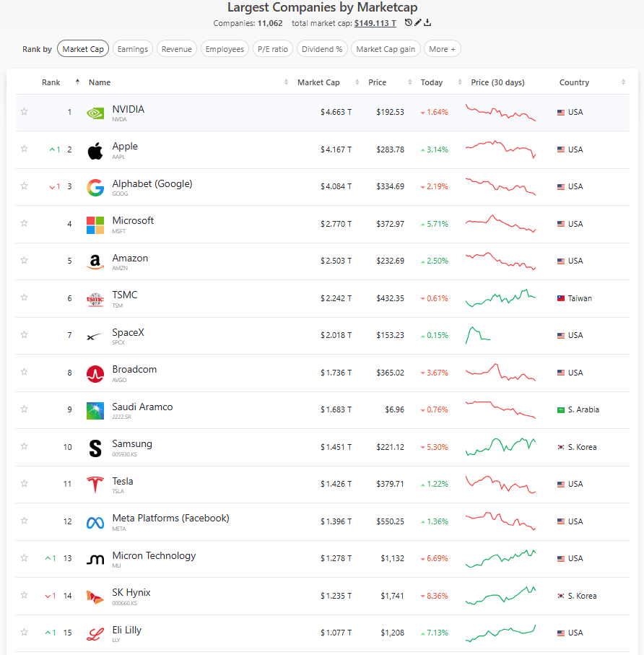
Task: Mark Amazon as favorite star
Action: tap(25, 260)
